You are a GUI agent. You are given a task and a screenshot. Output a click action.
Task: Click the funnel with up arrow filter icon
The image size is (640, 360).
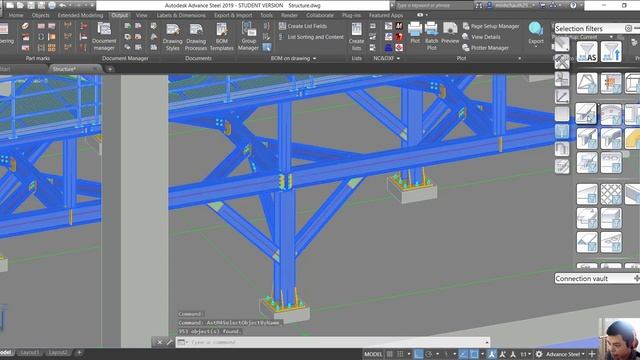click(x=611, y=52)
